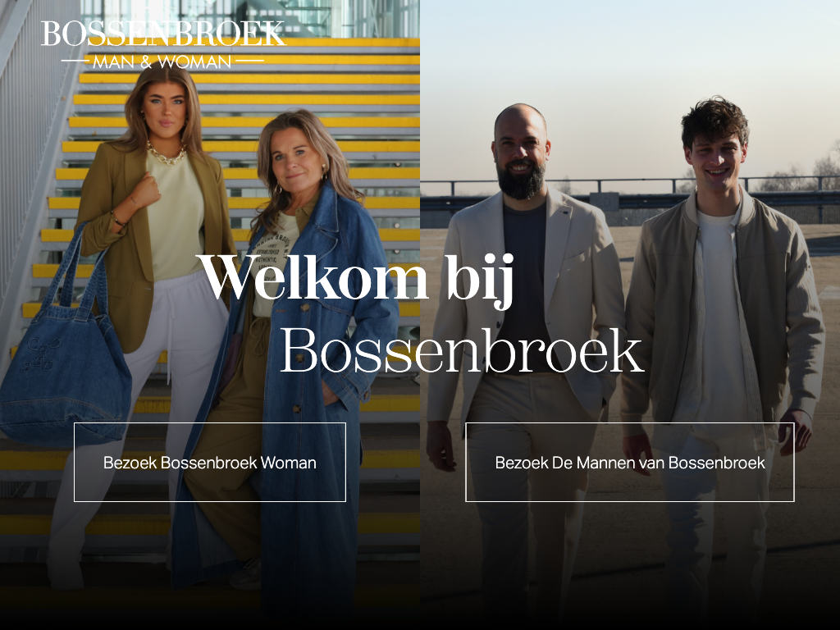Select the men's rooftop photo panel
The width and height of the screenshot is (840, 630).
(x=630, y=315)
